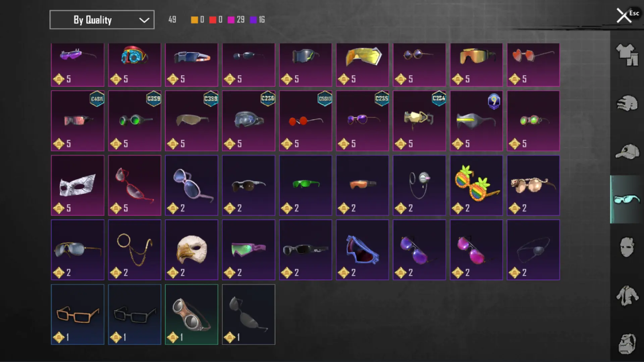Expand the By Quality sort dropdown
Image resolution: width=644 pixels, height=362 pixels.
[x=102, y=20]
